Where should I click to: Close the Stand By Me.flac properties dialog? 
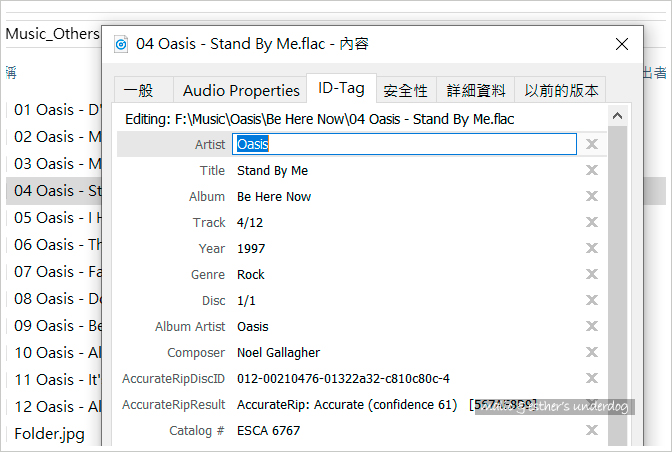[x=622, y=44]
